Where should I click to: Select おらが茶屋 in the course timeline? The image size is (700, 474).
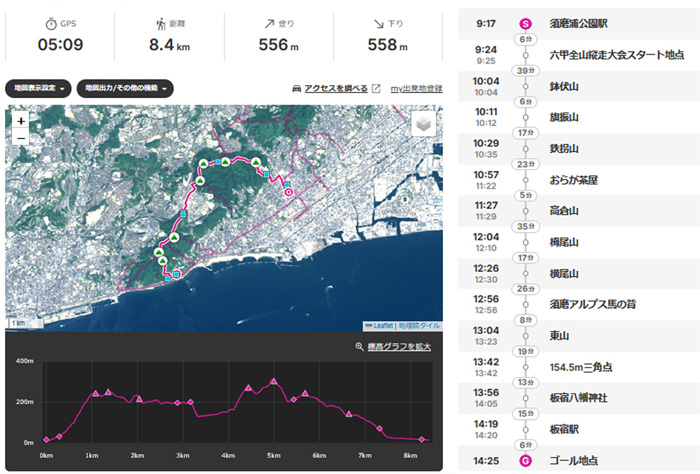[573, 180]
